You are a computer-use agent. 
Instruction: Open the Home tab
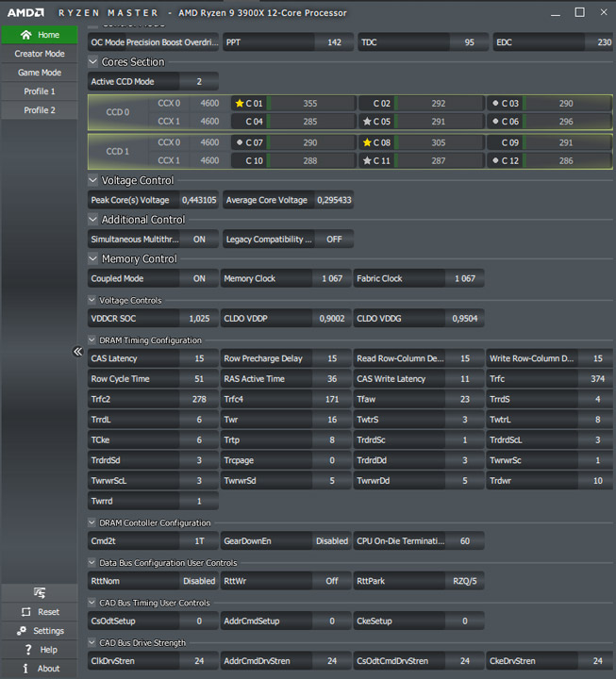click(x=40, y=35)
